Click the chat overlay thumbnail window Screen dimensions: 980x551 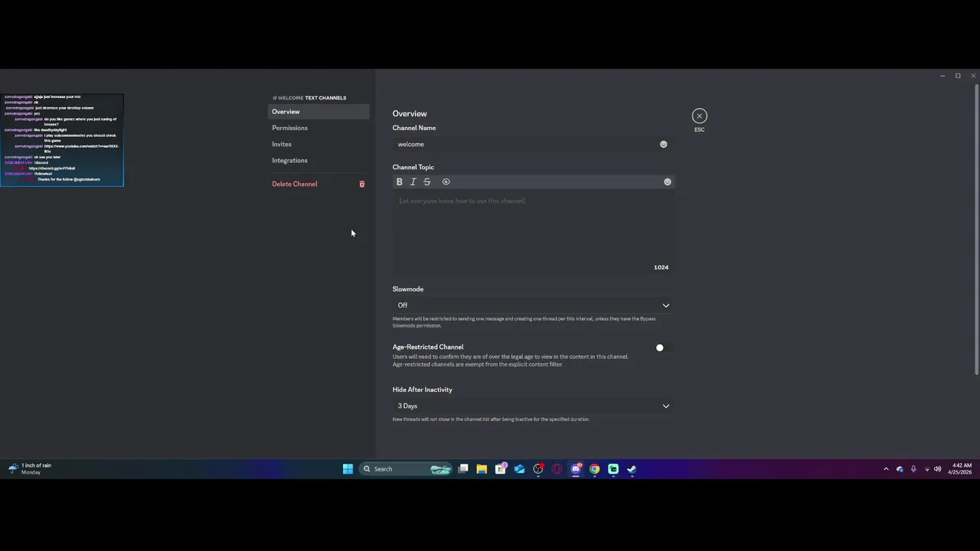click(61, 140)
